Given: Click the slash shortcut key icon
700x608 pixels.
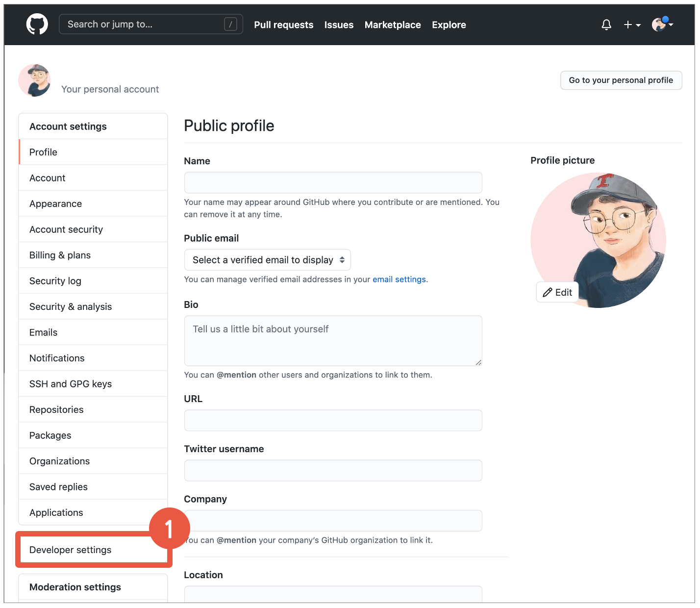Looking at the screenshot, I should click(230, 24).
